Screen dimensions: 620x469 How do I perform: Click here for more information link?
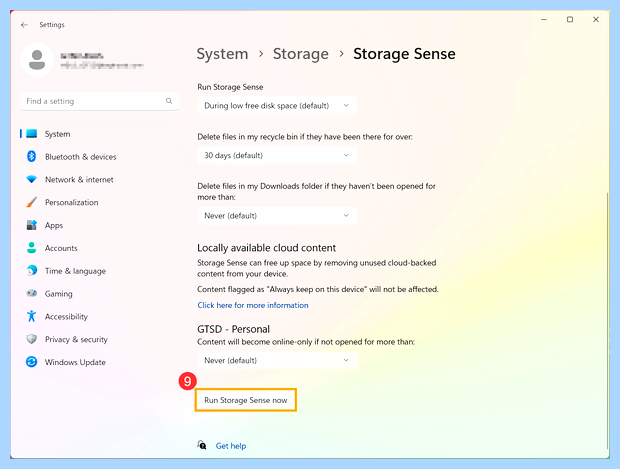[253, 305]
